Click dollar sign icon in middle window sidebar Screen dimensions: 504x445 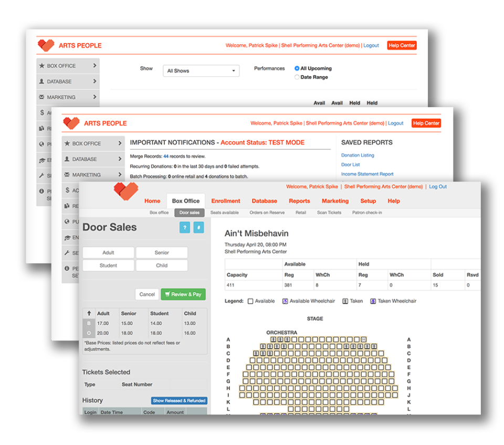67,190
